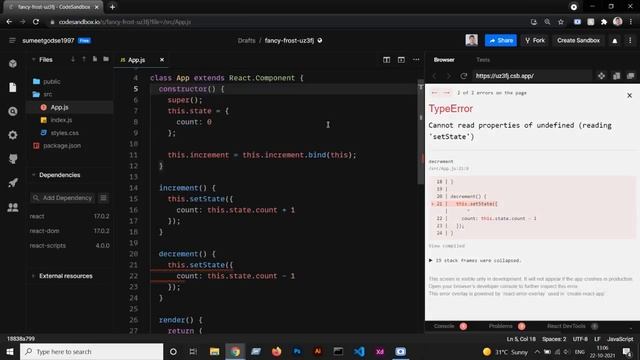Image resolution: width=640 pixels, height=360 pixels.
Task: Switch to the Browser tab
Action: pos(444,60)
